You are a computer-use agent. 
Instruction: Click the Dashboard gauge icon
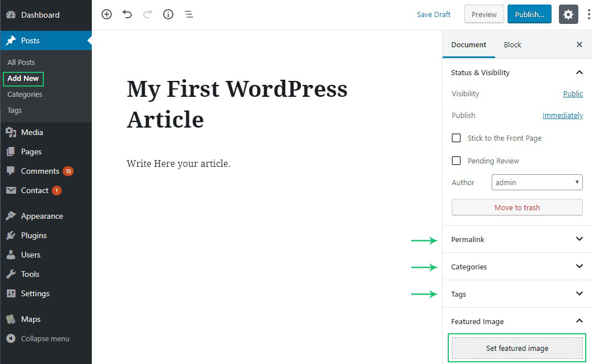tap(11, 15)
